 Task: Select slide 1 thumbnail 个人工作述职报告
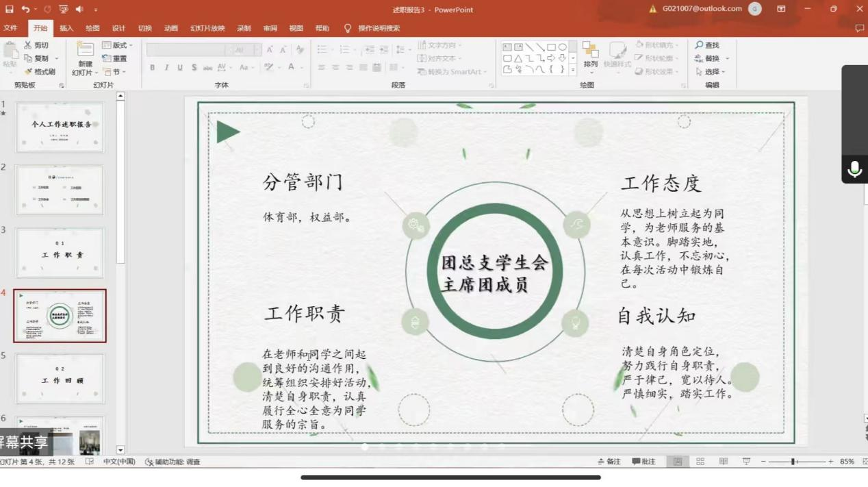click(60, 127)
